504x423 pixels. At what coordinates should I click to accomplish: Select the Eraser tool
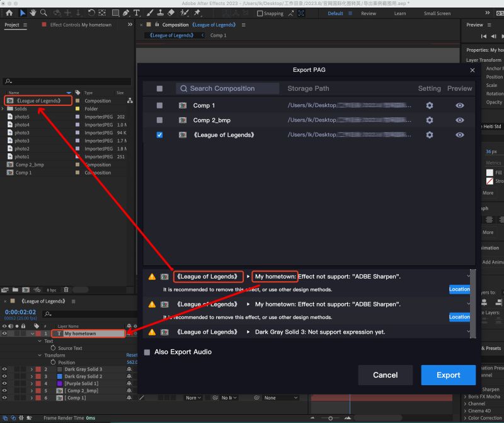171,12
